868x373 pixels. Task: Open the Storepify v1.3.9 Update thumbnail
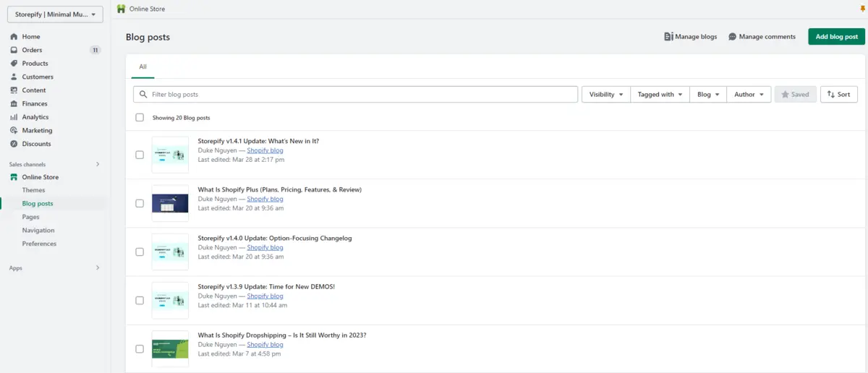coord(170,300)
